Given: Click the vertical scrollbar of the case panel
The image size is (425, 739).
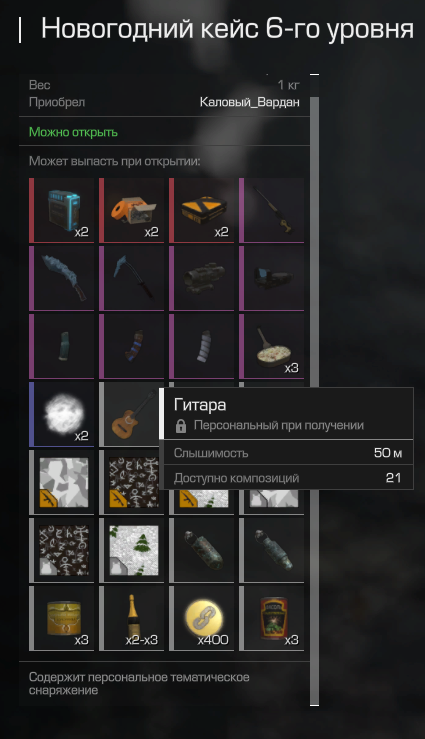Looking at the screenshot, I should coord(314,390).
